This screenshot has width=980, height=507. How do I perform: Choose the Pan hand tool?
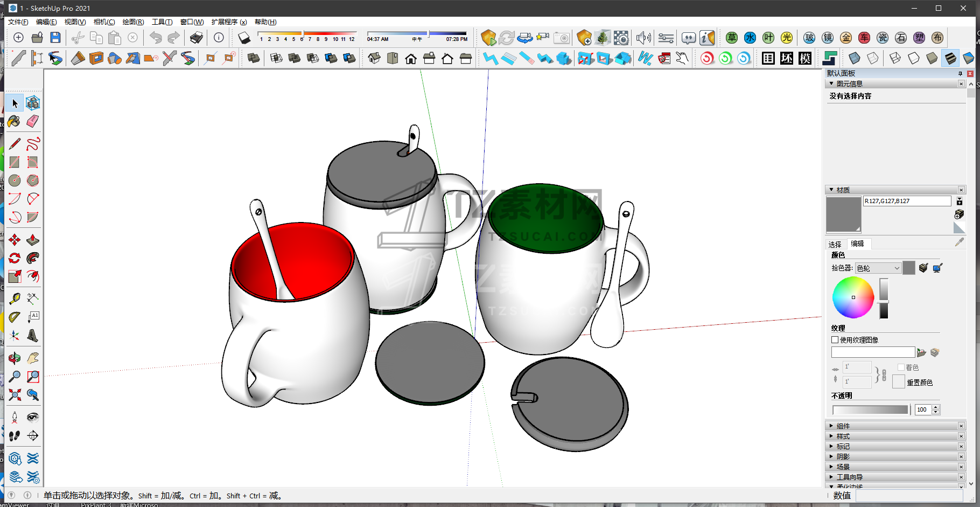[x=33, y=358]
